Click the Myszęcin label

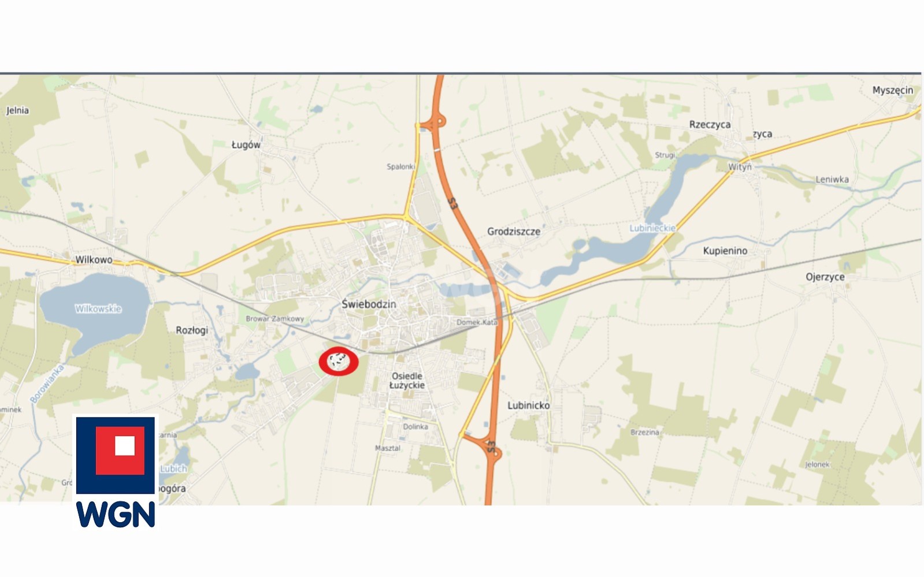(x=893, y=90)
